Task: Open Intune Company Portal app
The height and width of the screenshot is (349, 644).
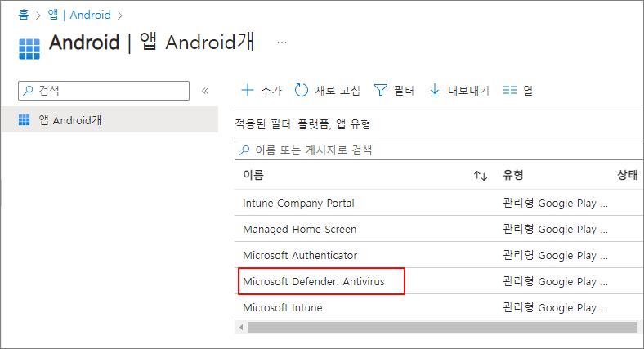Action: [298, 204]
